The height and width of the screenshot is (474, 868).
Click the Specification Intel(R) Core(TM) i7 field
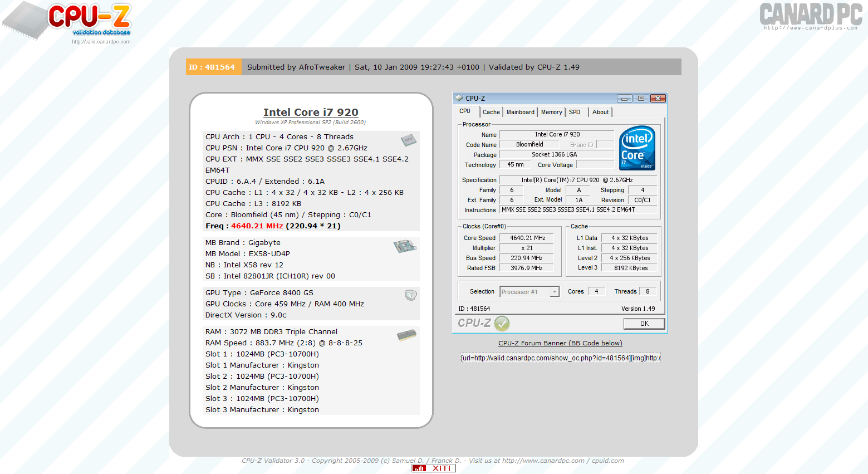point(578,180)
